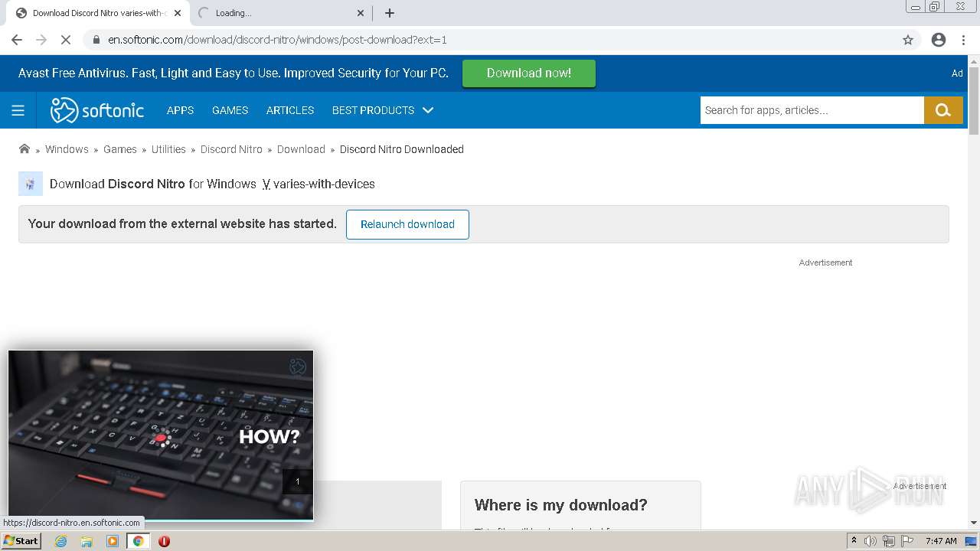Click the home breadcrumb icon
Screen dimensions: 980x551
(24, 148)
